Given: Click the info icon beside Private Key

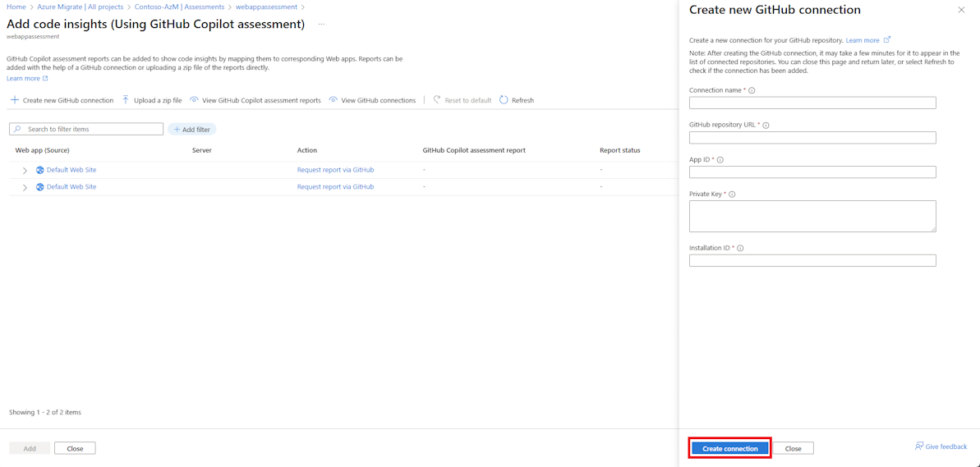Looking at the screenshot, I should (732, 195).
